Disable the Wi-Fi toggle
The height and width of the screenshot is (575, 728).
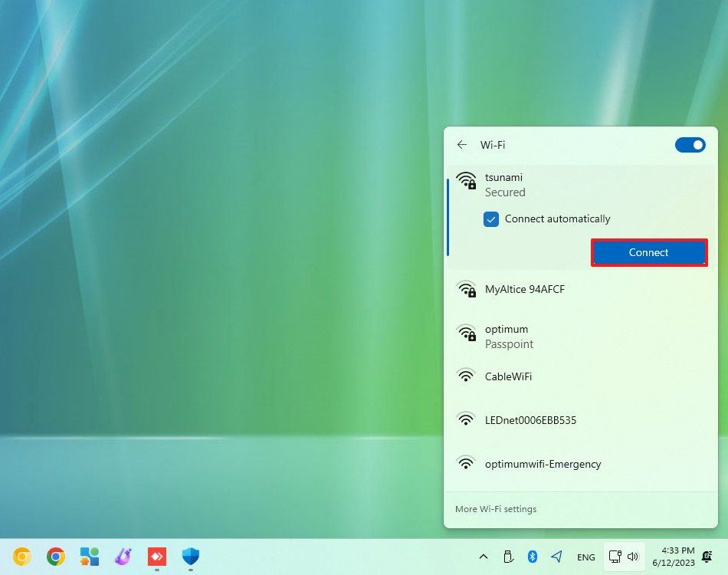tap(690, 145)
